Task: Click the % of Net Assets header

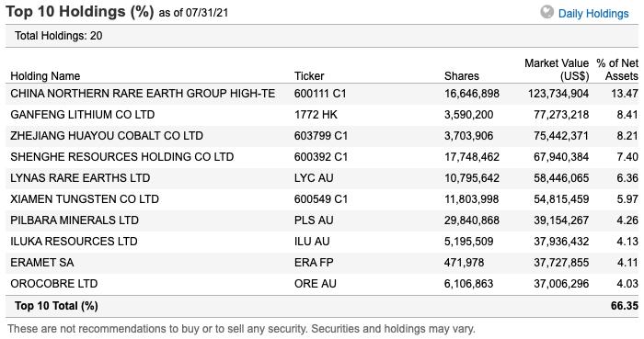Action: point(617,70)
